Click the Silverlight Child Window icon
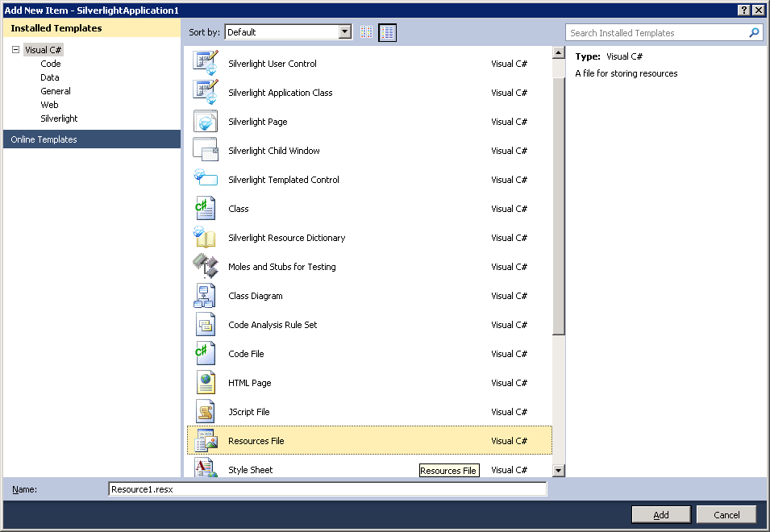This screenshot has height=532, width=770. [x=206, y=150]
